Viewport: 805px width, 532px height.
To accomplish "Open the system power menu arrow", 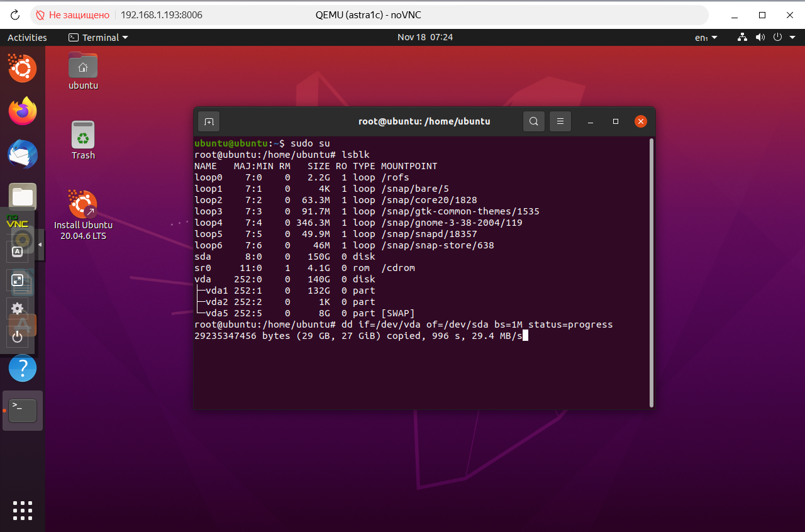I will (x=791, y=38).
